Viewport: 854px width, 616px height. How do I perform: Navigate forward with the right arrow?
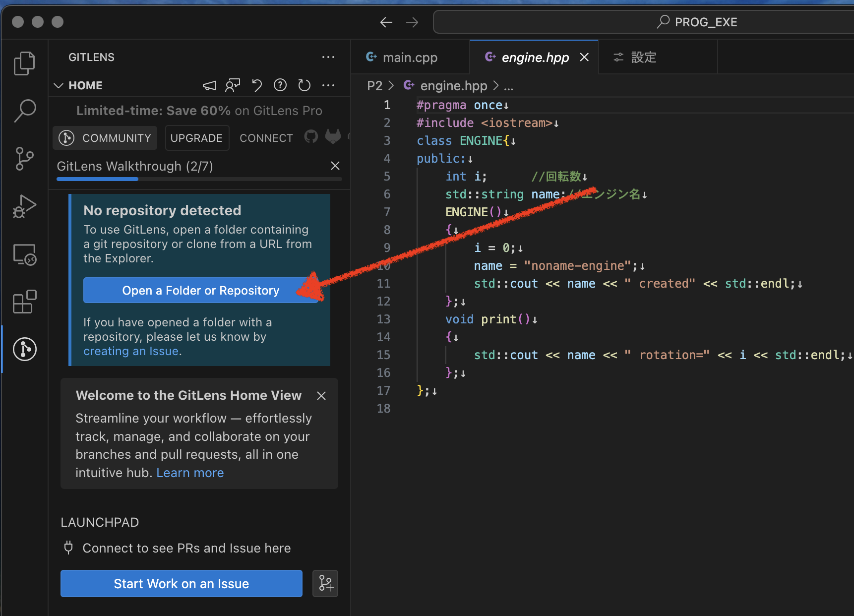pos(412,22)
